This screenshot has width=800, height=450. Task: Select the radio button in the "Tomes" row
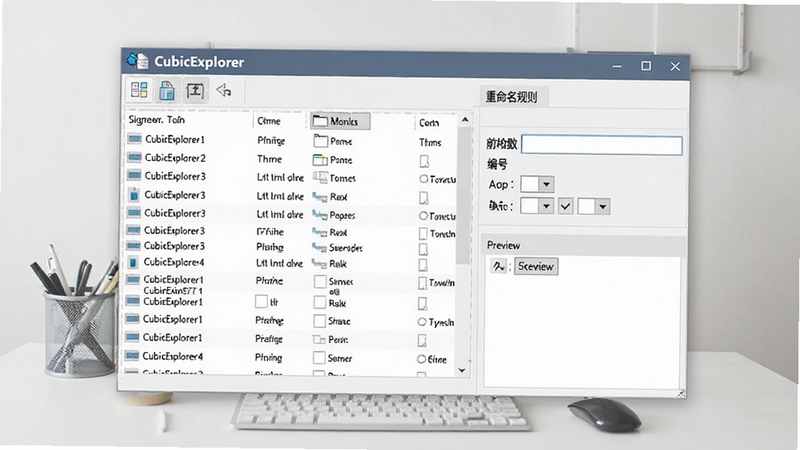[423, 179]
